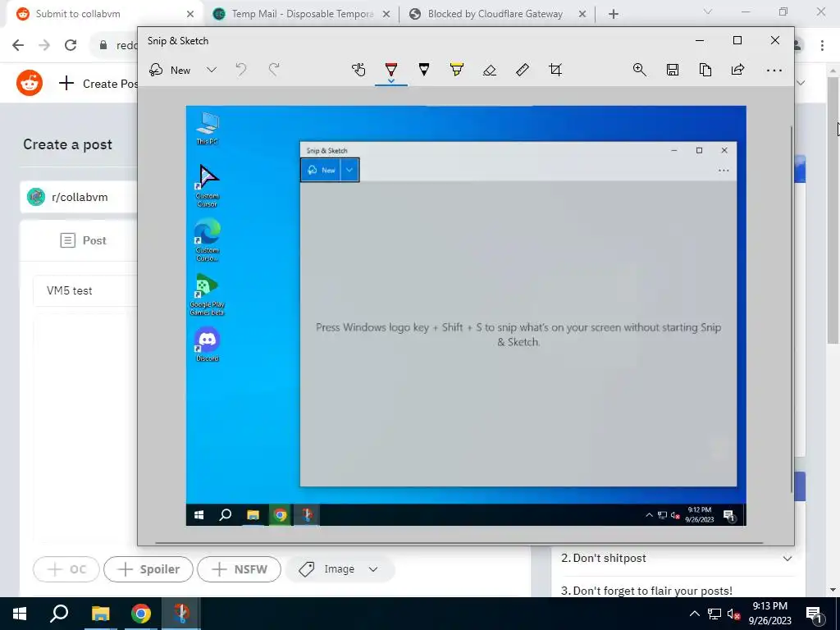Open the Create Post navigation dropdown
This screenshot has width=840, height=630.
(x=98, y=84)
